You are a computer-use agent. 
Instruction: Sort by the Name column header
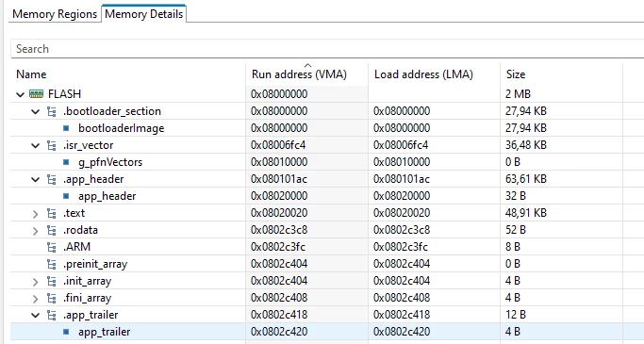(31, 74)
